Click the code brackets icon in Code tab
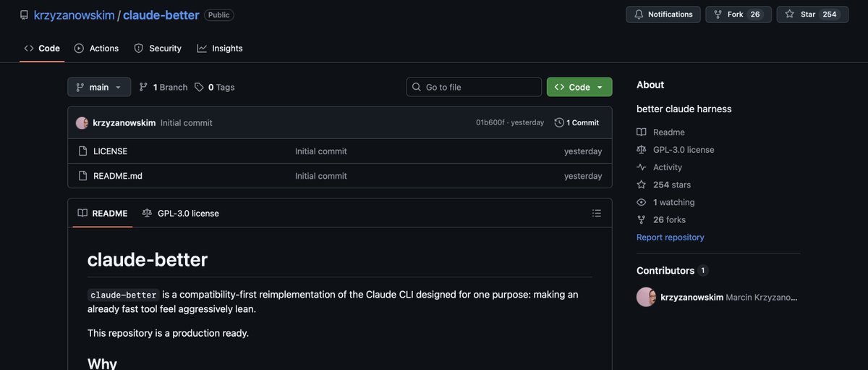The height and width of the screenshot is (370, 868). (29, 49)
